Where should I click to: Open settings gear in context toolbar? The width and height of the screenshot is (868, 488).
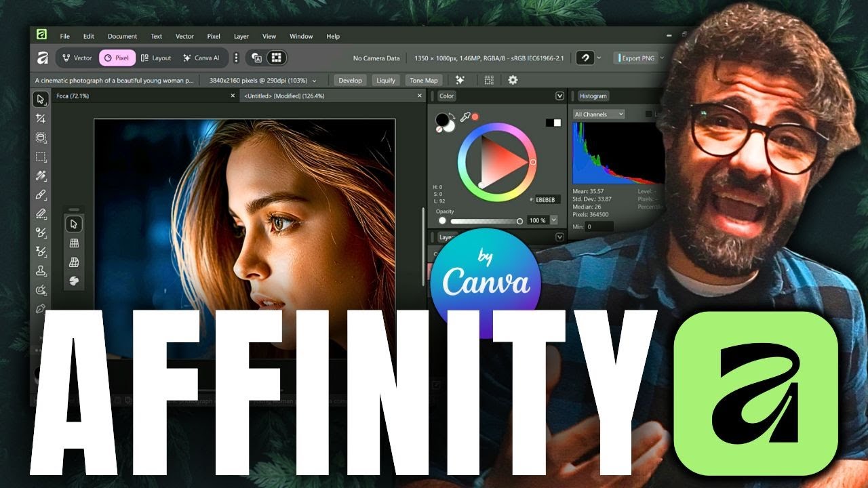click(x=513, y=80)
